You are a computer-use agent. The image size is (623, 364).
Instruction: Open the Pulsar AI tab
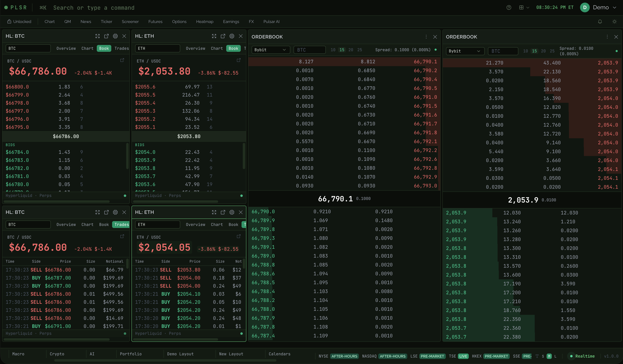271,22
